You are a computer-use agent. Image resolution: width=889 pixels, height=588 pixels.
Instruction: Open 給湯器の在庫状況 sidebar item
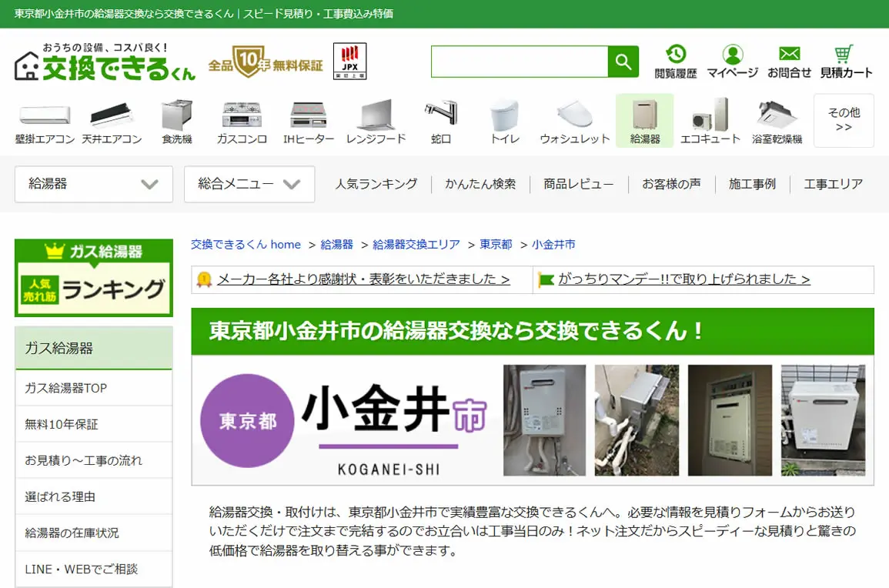pos(94,533)
